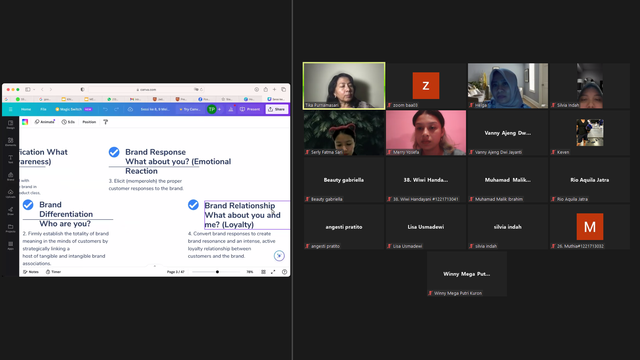The height and width of the screenshot is (360, 640).
Task: Select the Draw tool in Canva sidebar
Action: tap(11, 211)
